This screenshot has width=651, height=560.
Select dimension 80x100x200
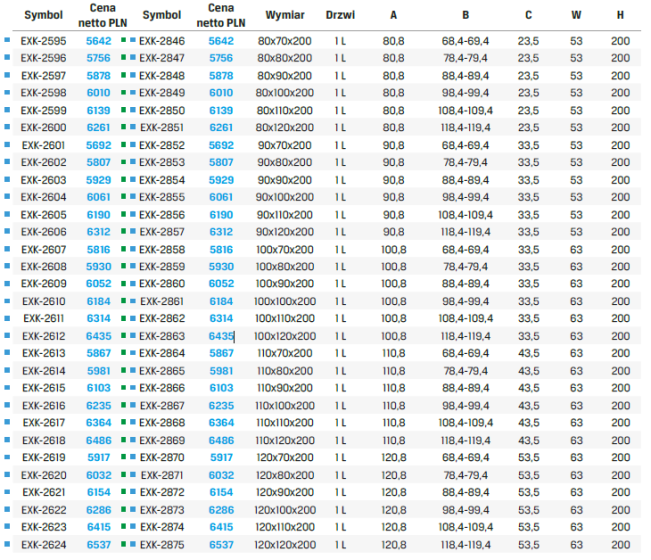pyautogui.click(x=284, y=93)
